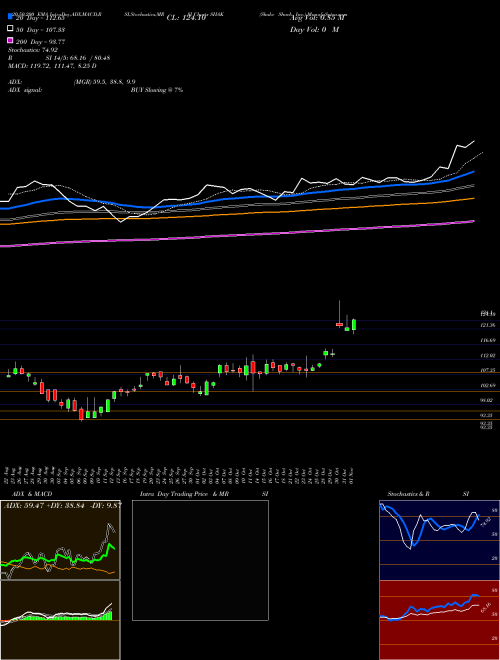
Task: Click the 121.36 price axis label
Action: coord(488,325)
